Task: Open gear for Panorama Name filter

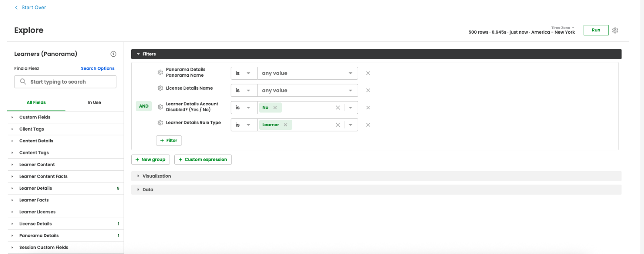Action: tap(160, 72)
